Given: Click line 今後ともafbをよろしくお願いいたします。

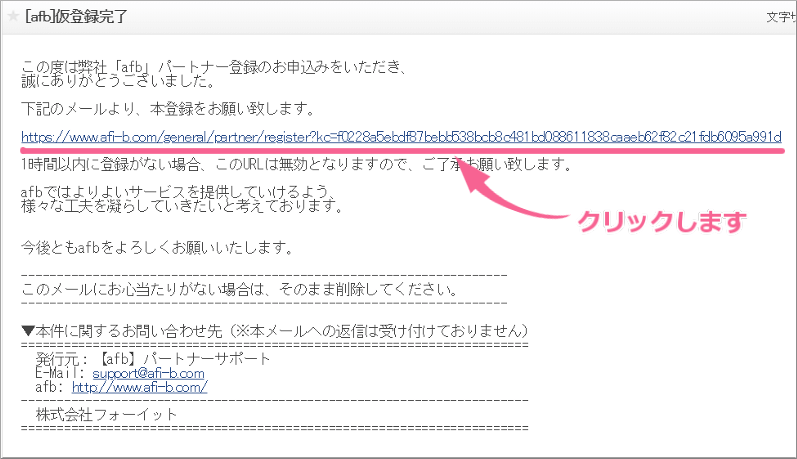Looking at the screenshot, I should 158,248.
